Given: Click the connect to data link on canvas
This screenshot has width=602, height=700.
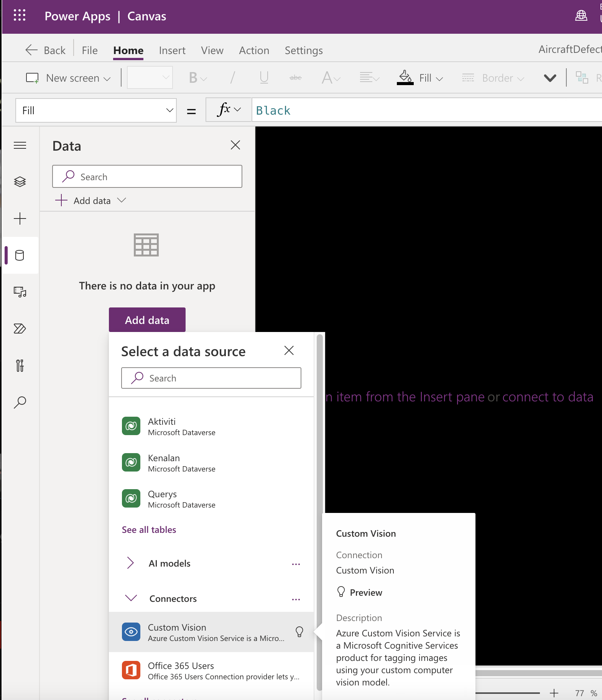Looking at the screenshot, I should [548, 397].
